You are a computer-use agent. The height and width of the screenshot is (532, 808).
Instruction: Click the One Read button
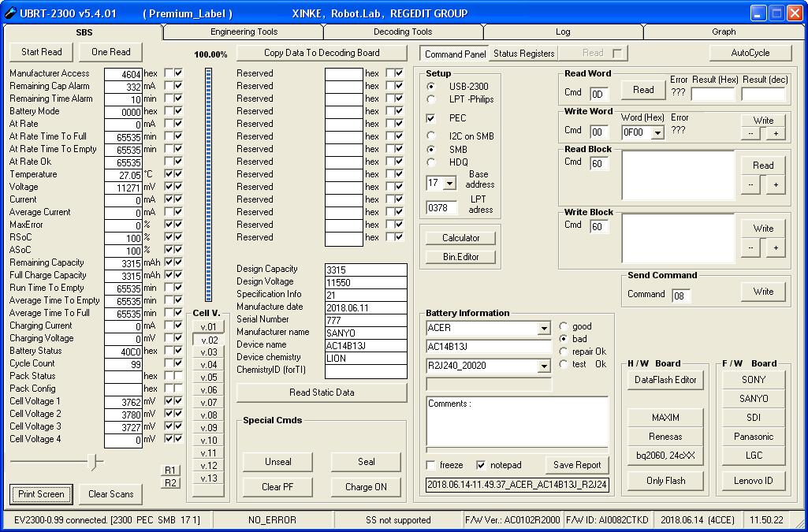point(111,52)
